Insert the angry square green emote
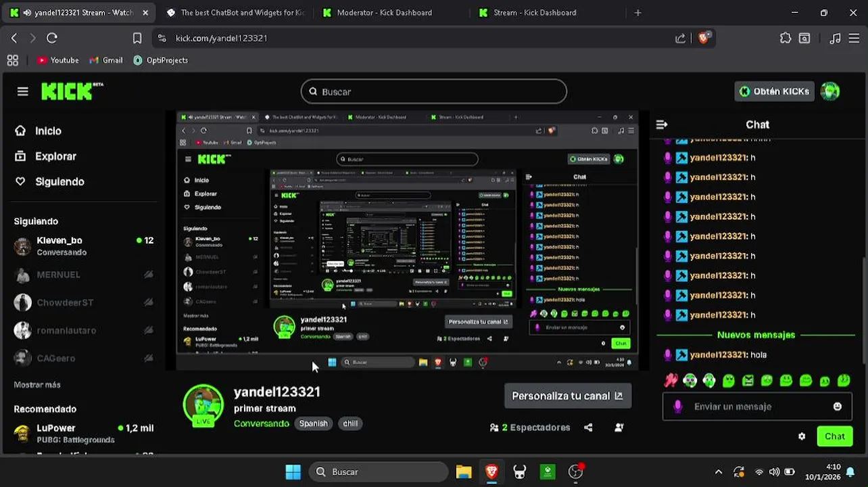The height and width of the screenshot is (487, 868). tap(748, 381)
